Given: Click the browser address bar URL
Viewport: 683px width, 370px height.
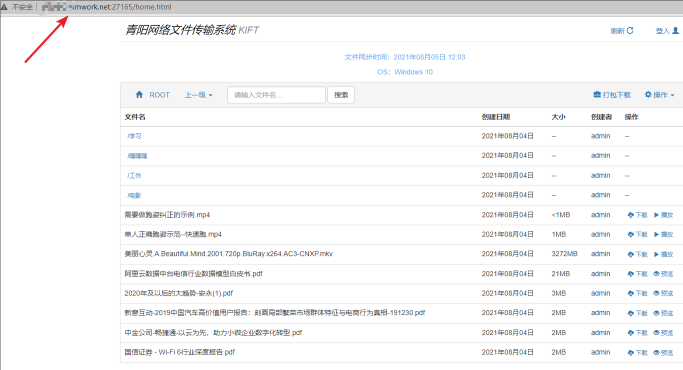Looking at the screenshot, I should point(107,7).
